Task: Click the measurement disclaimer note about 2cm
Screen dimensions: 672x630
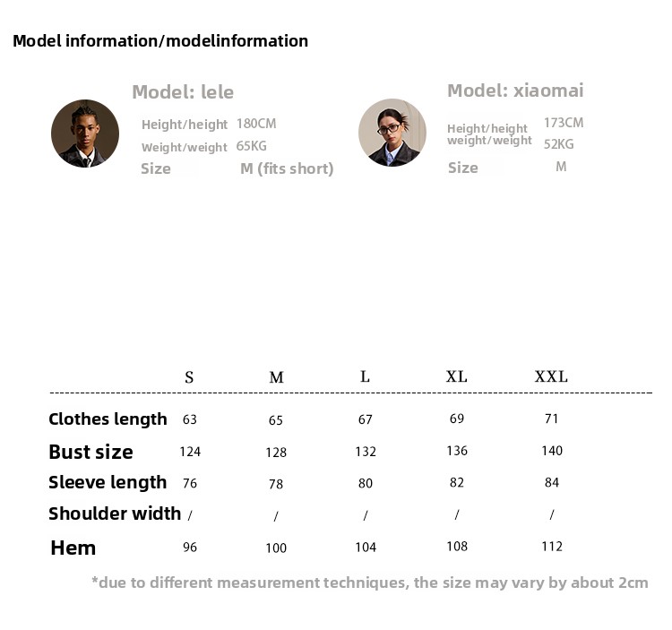Action: (369, 583)
